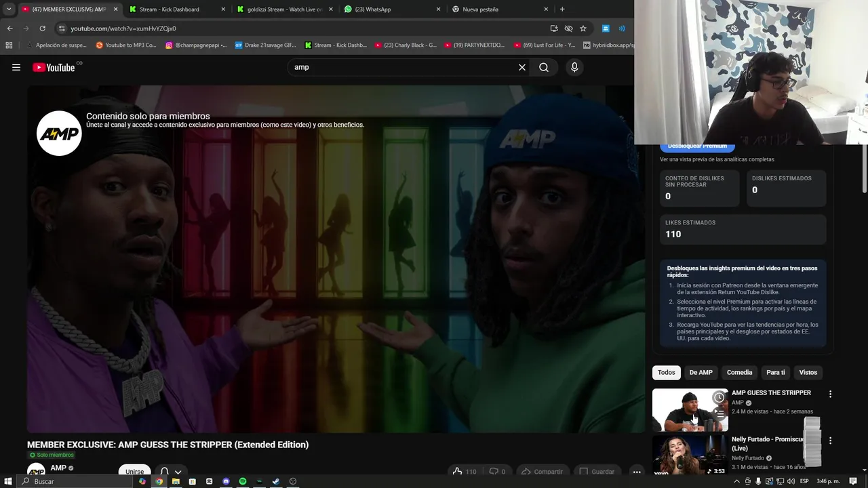Open more actions ellipsis below the video
The width and height of the screenshot is (868, 488).
[x=636, y=471]
